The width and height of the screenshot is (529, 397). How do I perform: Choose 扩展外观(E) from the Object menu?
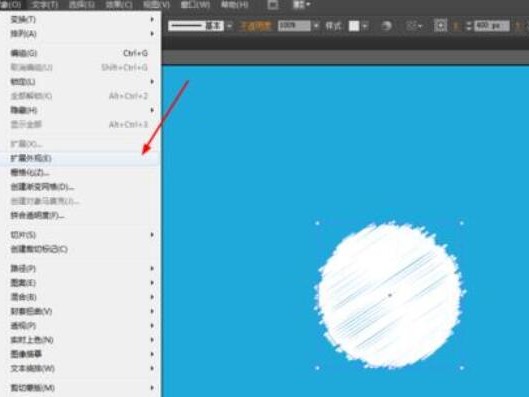pos(80,158)
